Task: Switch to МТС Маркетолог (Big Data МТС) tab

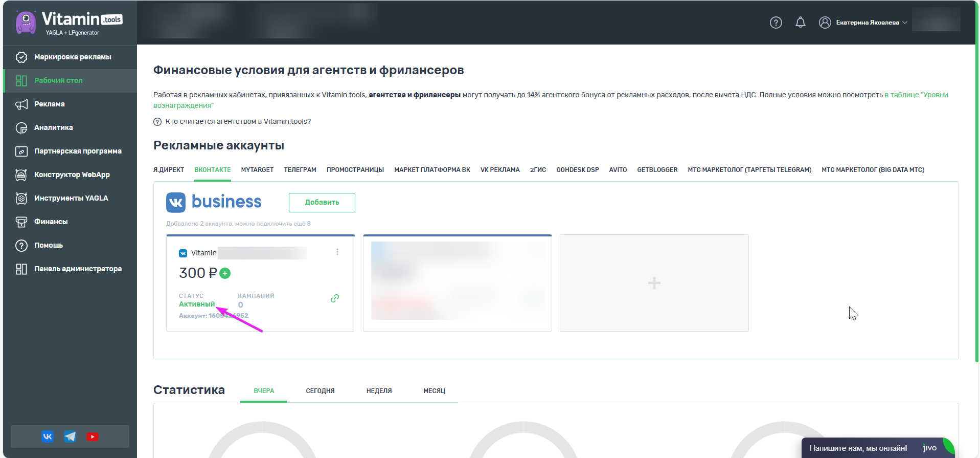Action: [x=873, y=170]
